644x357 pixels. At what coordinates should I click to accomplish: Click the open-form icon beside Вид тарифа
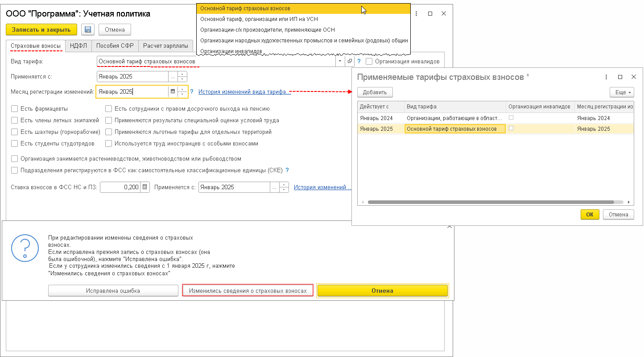click(x=350, y=61)
